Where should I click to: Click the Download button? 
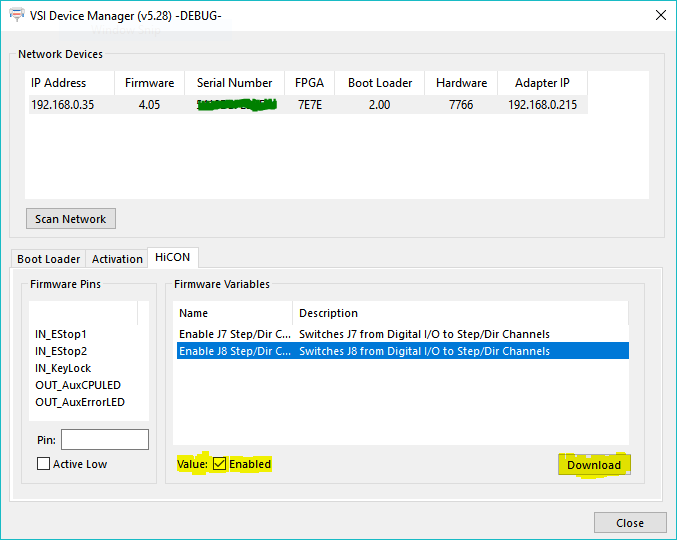(x=594, y=465)
